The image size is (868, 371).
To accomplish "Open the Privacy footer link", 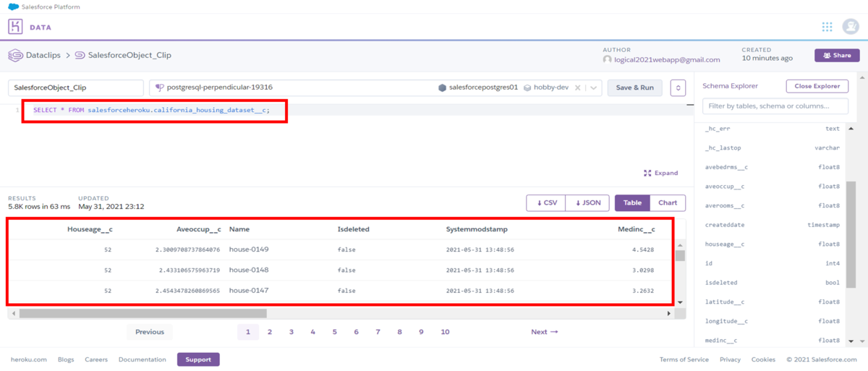I will tap(730, 359).
